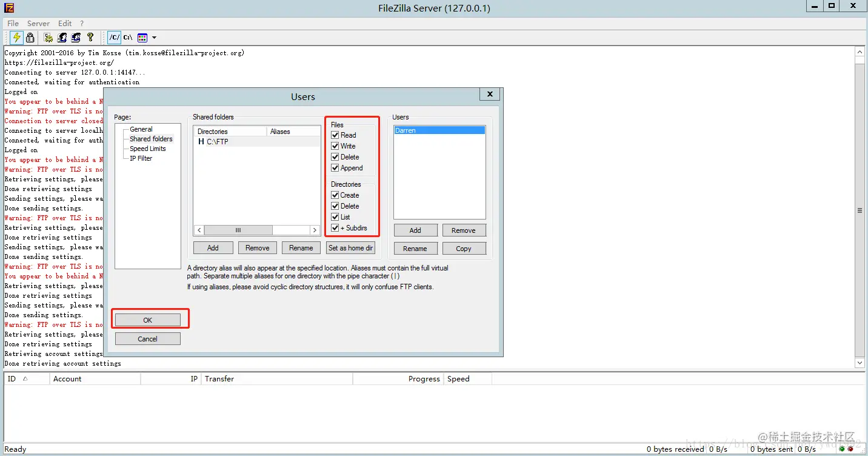Click the colored grid sort icon
Image resolution: width=868 pixels, height=456 pixels.
[x=142, y=38]
